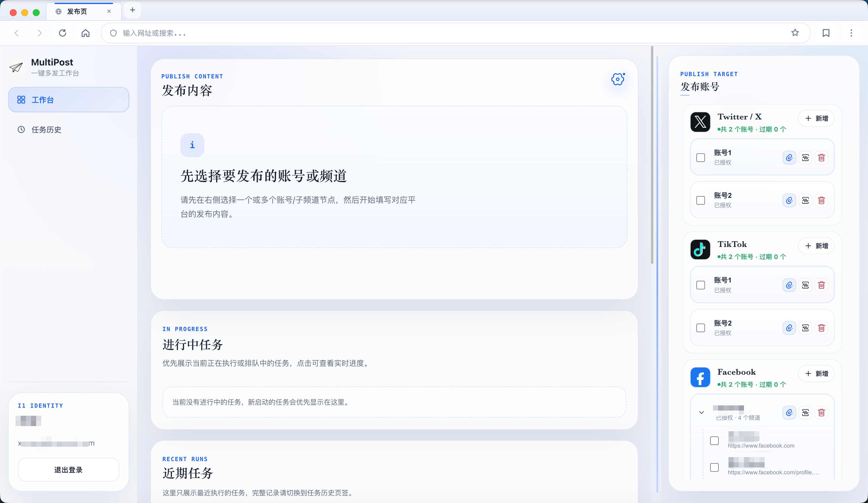The image size is (868, 503).
Task: Go back in browser history
Action: tap(17, 33)
